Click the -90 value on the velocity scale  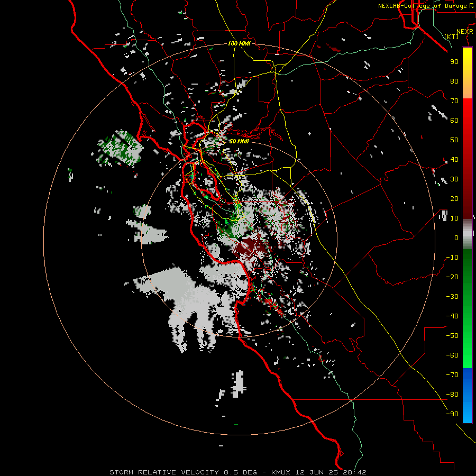pos(452,414)
